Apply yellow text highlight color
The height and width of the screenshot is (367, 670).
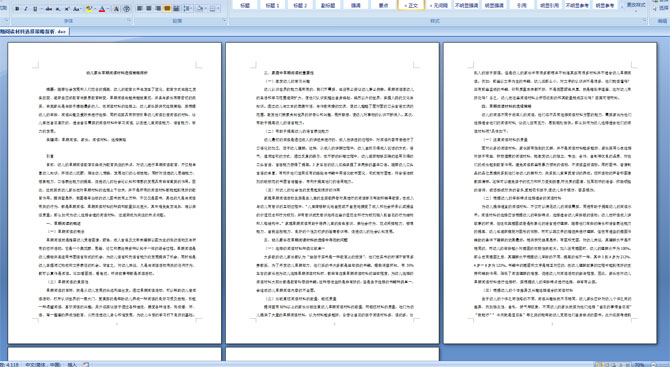click(x=88, y=9)
